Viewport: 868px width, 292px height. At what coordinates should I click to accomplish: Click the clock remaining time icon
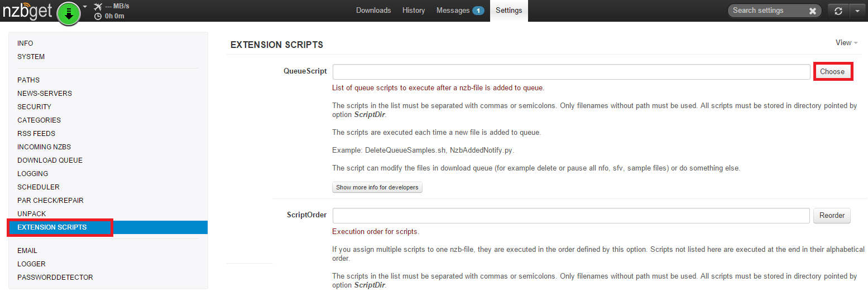tap(98, 16)
